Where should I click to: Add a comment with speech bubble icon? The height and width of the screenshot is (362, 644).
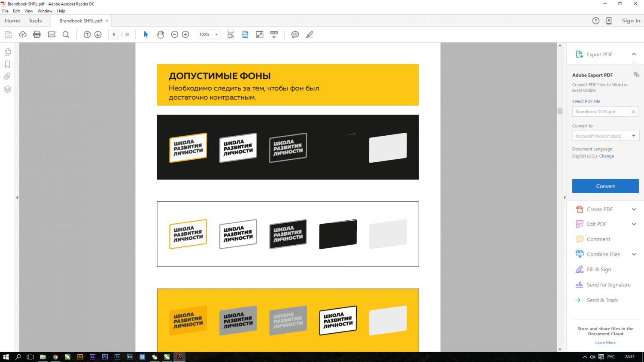coord(295,34)
